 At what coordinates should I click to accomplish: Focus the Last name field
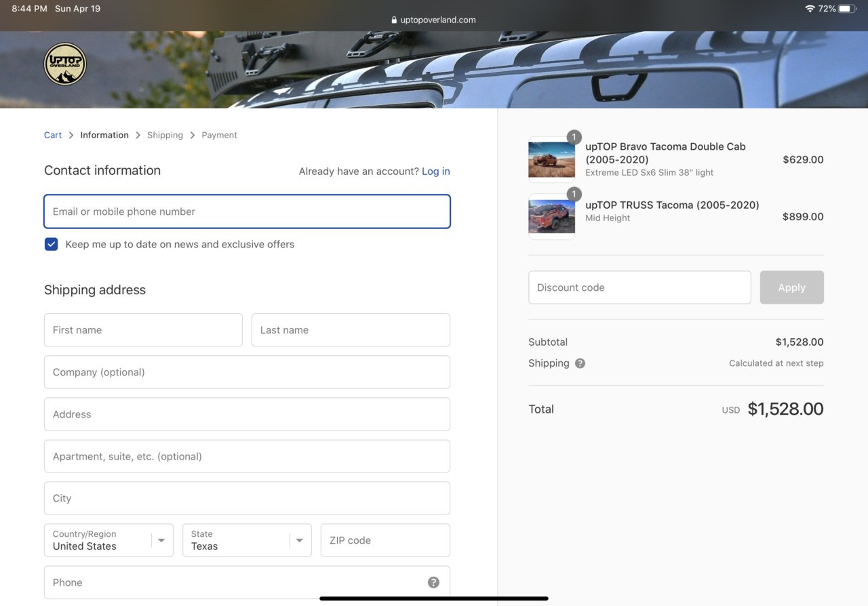click(351, 330)
